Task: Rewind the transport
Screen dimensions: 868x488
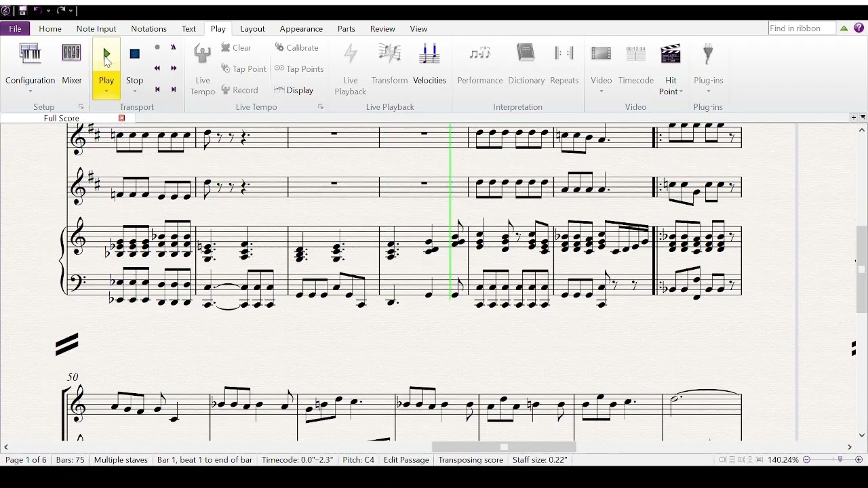Action: tap(157, 68)
